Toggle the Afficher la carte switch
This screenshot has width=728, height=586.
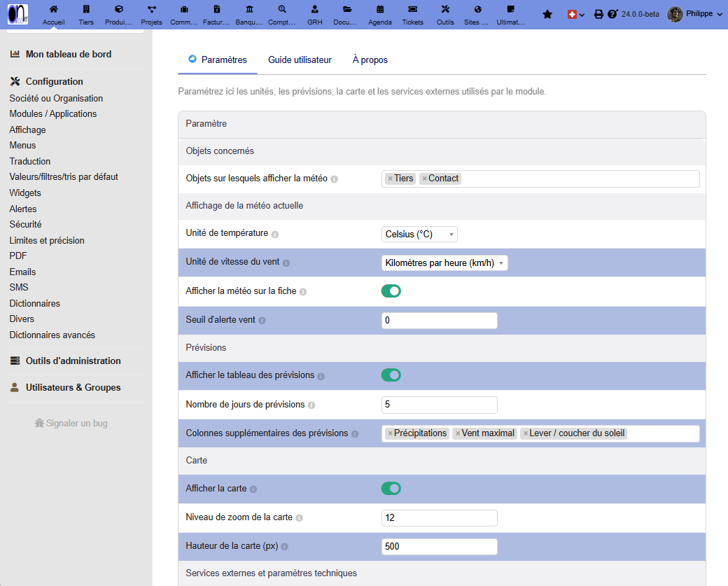(391, 489)
